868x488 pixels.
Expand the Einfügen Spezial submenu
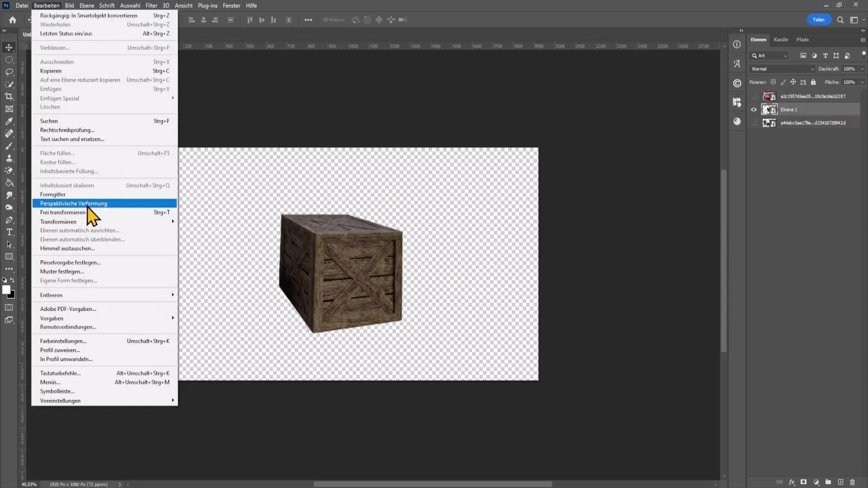(x=104, y=98)
